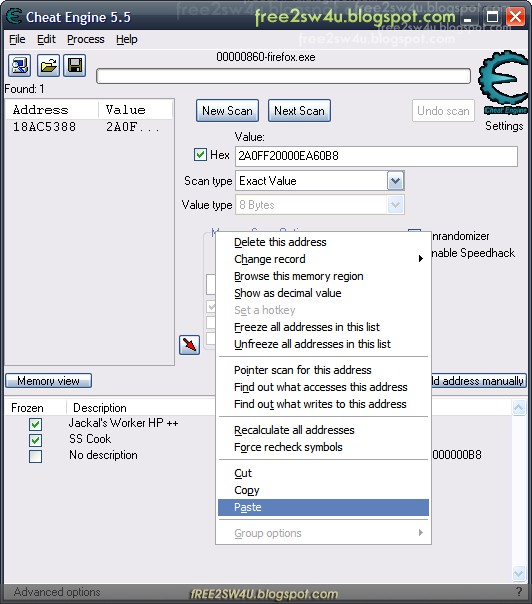This screenshot has height=604, width=532.
Task: Click the title bar Cheat Engine icon
Action: point(14,17)
